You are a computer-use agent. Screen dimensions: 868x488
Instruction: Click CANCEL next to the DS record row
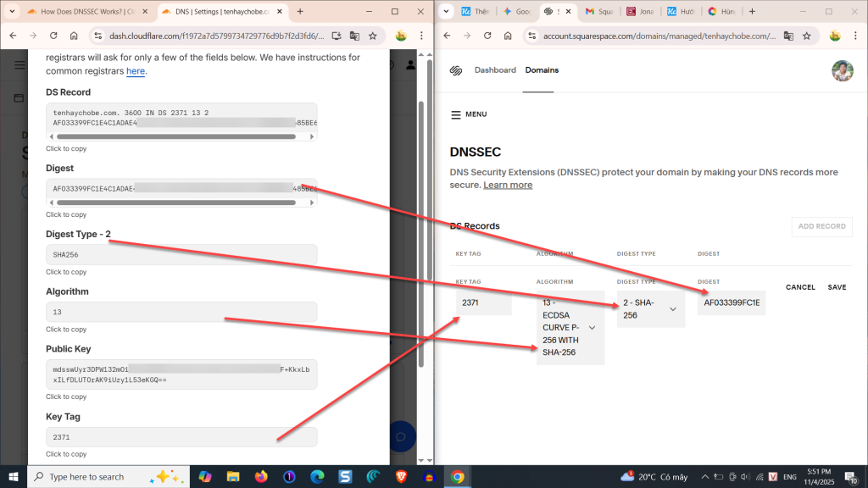(800, 287)
